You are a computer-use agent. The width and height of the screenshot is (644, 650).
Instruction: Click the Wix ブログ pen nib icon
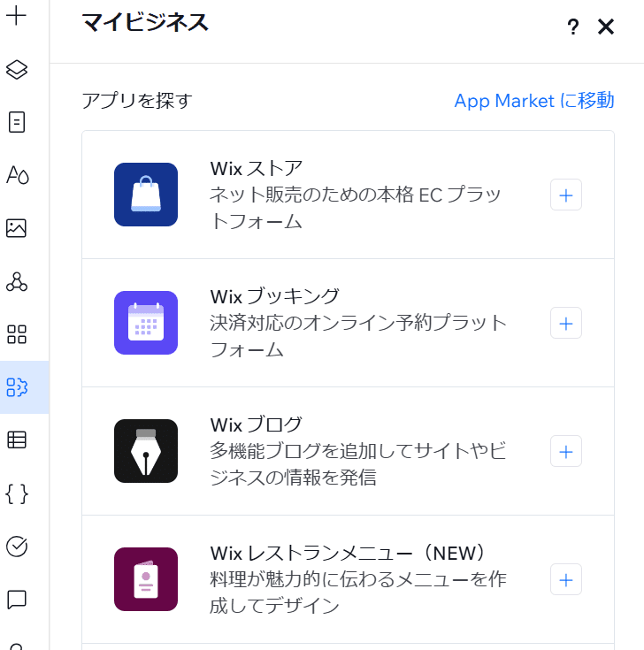[x=146, y=451]
